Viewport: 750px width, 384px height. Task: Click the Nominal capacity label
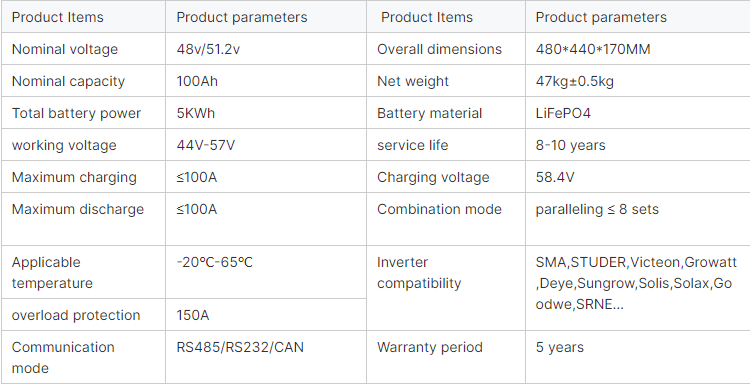(68, 81)
